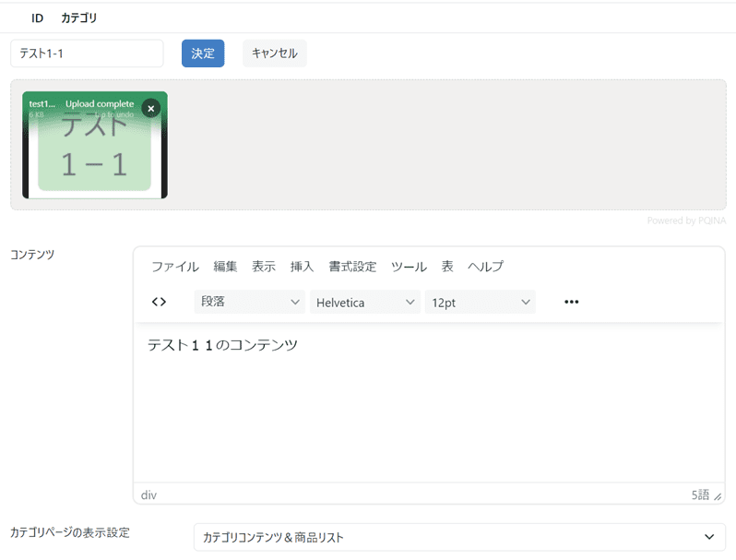Click the キャンセル button
736x560 pixels.
click(275, 53)
